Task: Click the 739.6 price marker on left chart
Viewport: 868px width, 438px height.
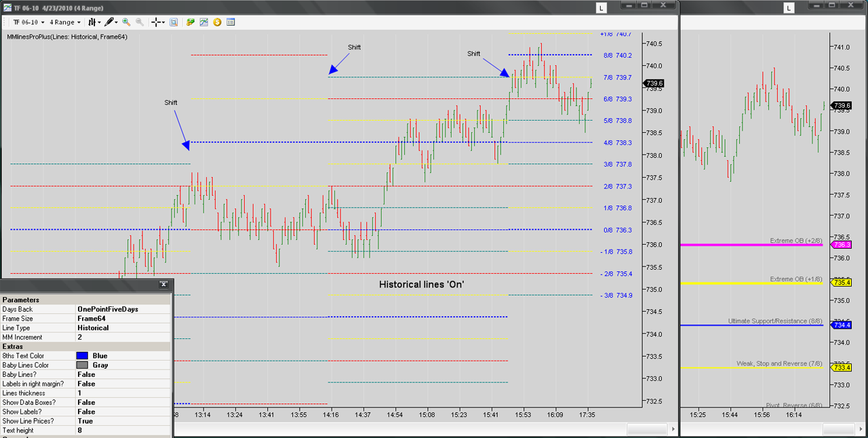Action: pos(655,83)
